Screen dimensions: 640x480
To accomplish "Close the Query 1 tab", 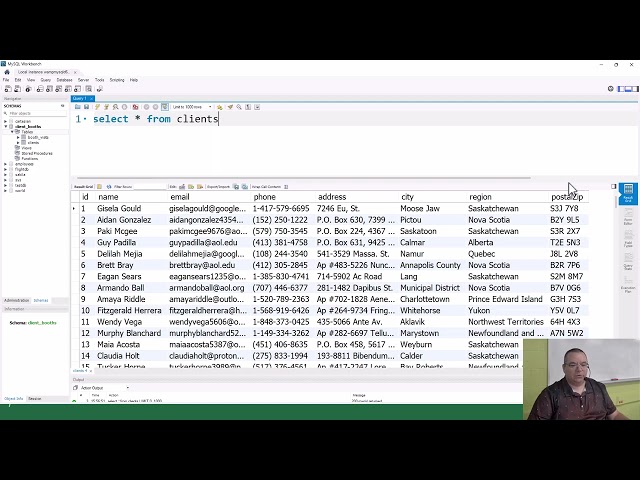I will pos(92,98).
